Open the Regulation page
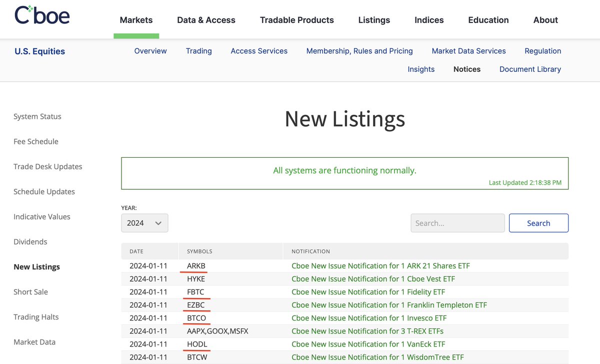Screen dimensions: 600x364 click(542, 51)
